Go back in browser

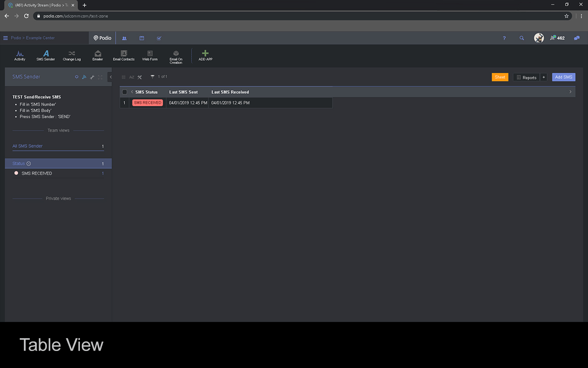click(x=6, y=16)
